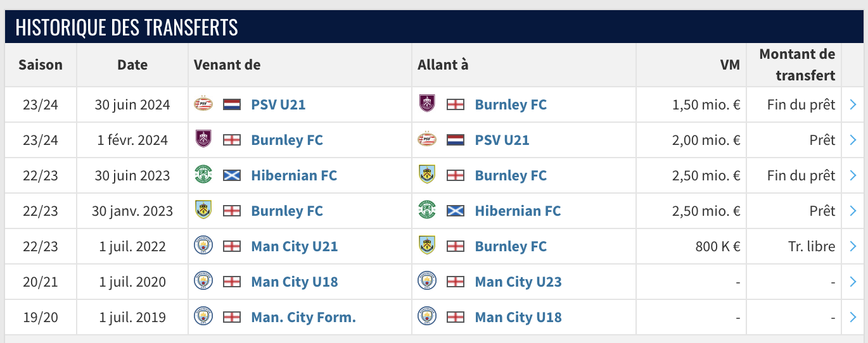Image resolution: width=868 pixels, height=343 pixels.
Task: Click PSV crest in 30 juin 2024 row
Action: point(203,104)
